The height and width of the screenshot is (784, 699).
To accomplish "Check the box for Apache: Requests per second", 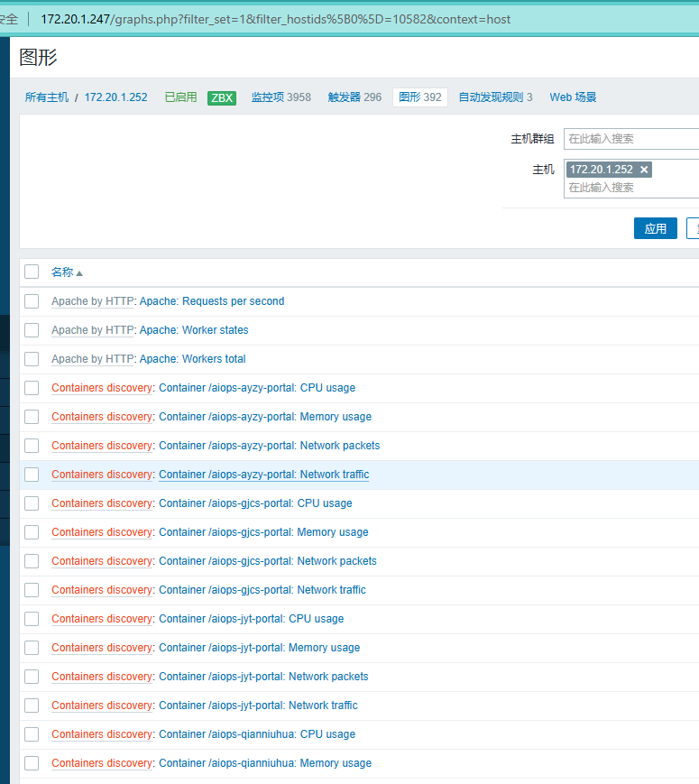I will [32, 301].
